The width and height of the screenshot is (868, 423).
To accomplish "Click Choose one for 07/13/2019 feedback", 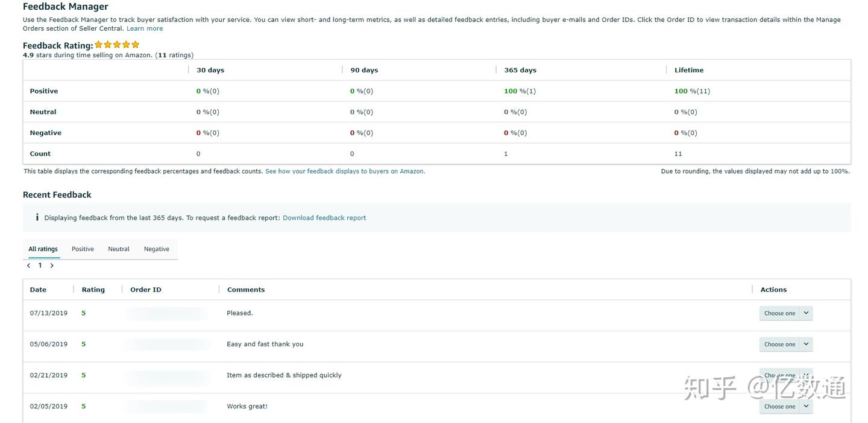I will click(779, 313).
